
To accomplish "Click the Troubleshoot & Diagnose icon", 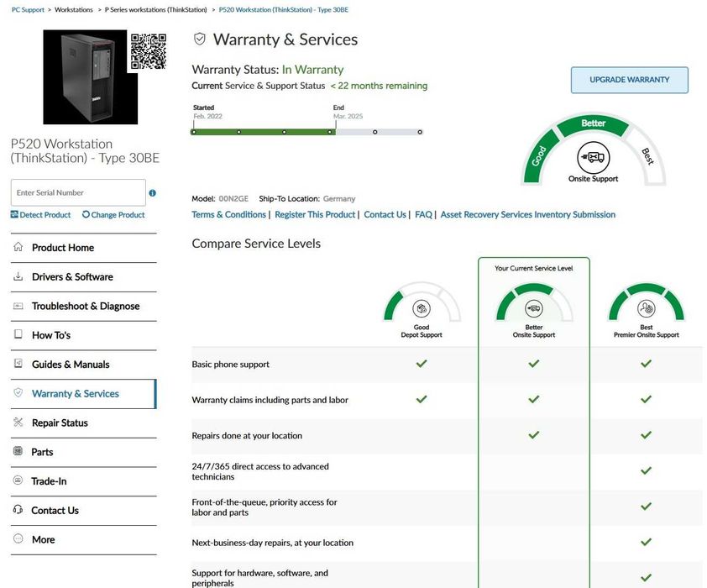I will 18,306.
